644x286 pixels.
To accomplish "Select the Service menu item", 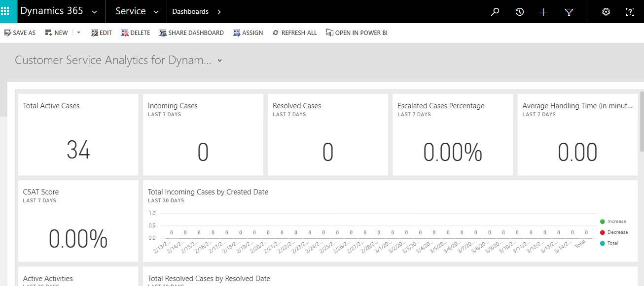I will click(131, 11).
